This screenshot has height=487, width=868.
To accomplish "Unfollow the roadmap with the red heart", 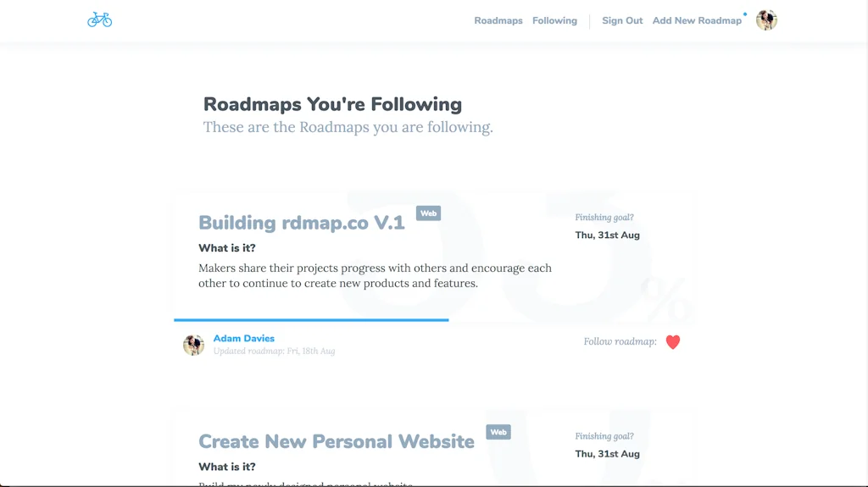I will [673, 342].
